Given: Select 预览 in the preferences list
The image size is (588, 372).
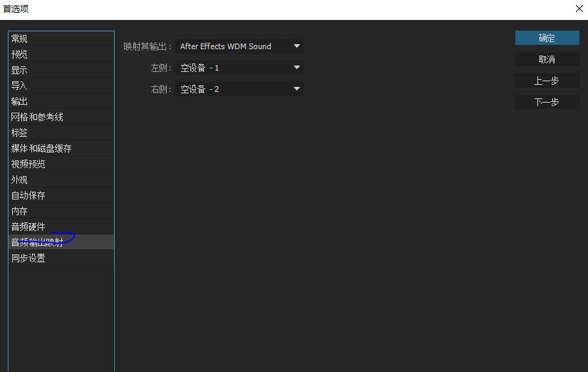Looking at the screenshot, I should [x=61, y=54].
